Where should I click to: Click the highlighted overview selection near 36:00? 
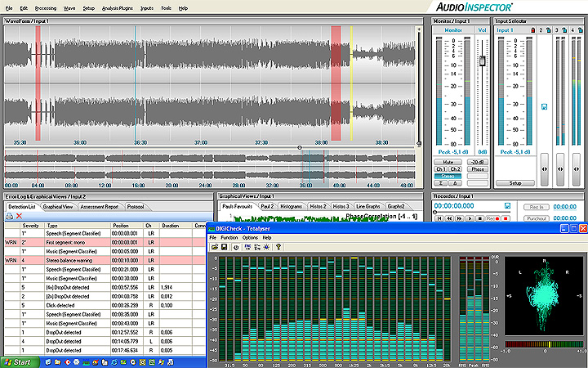click(x=315, y=169)
